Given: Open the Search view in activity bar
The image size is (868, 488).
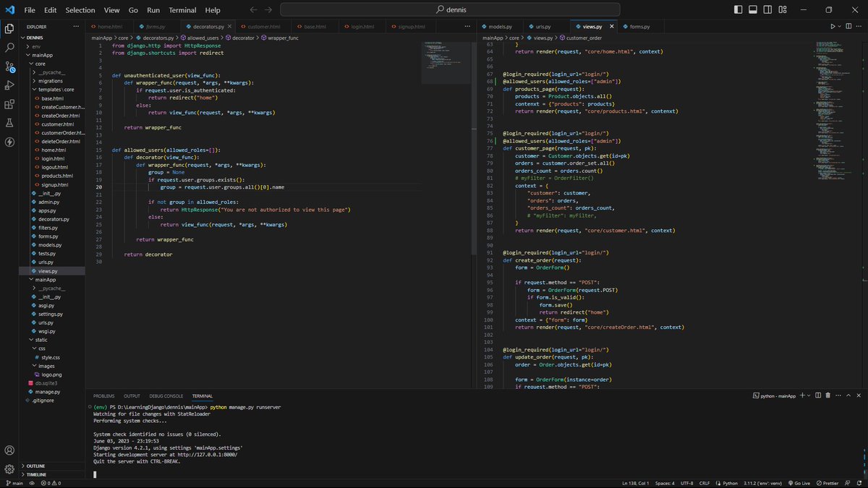Looking at the screenshot, I should tap(9, 48).
